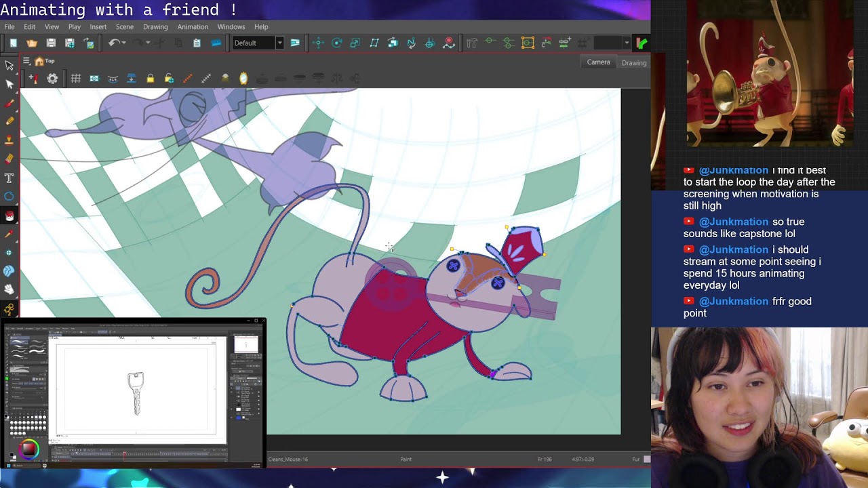This screenshot has height=488, width=868.
Task: Select the Transform tool in Advanced Animation
Action: (x=318, y=43)
